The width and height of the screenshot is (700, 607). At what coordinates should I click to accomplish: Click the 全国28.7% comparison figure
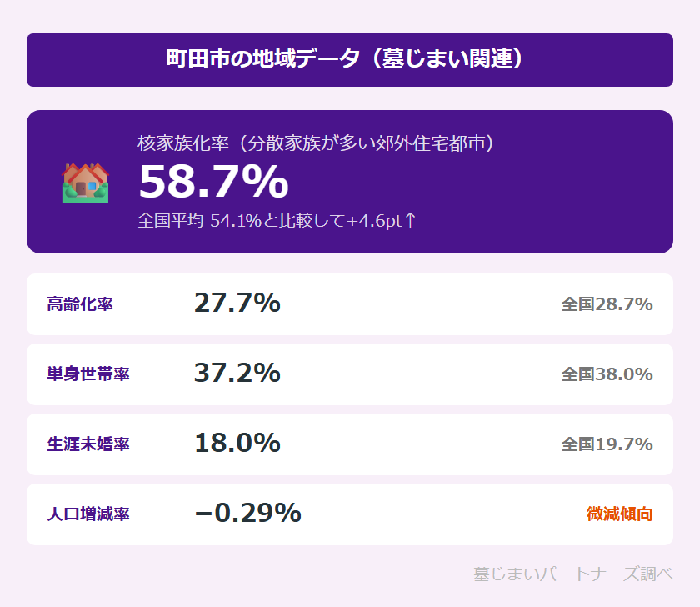point(607,304)
